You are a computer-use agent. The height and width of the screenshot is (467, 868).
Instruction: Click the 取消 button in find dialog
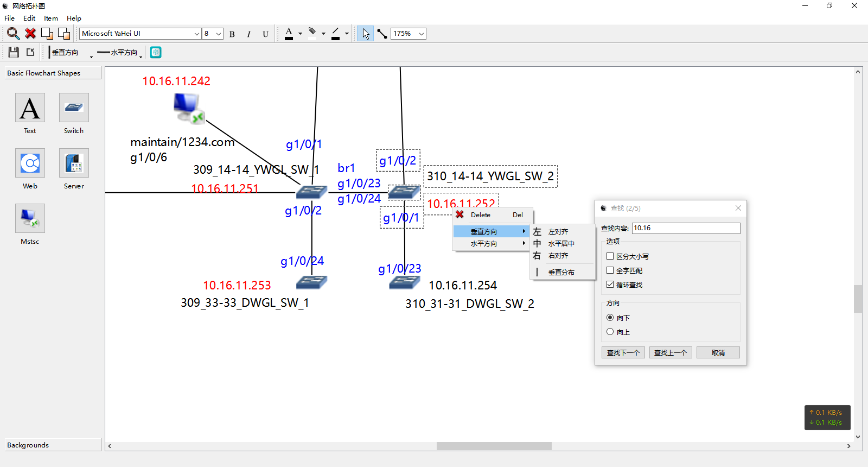point(718,353)
